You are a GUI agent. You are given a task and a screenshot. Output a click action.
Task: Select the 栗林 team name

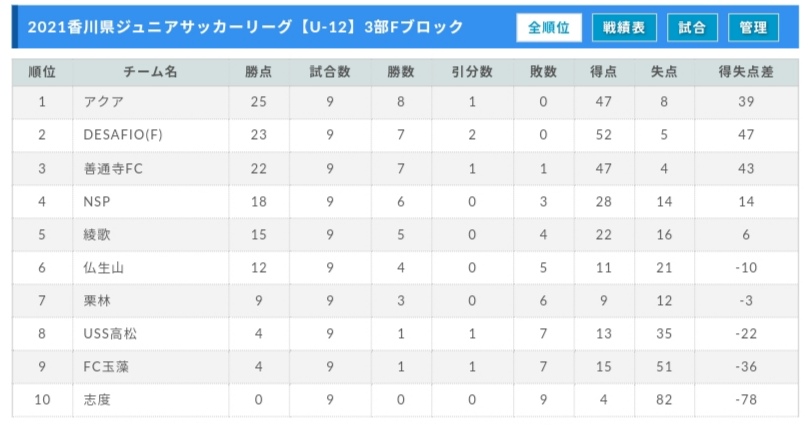point(97,301)
